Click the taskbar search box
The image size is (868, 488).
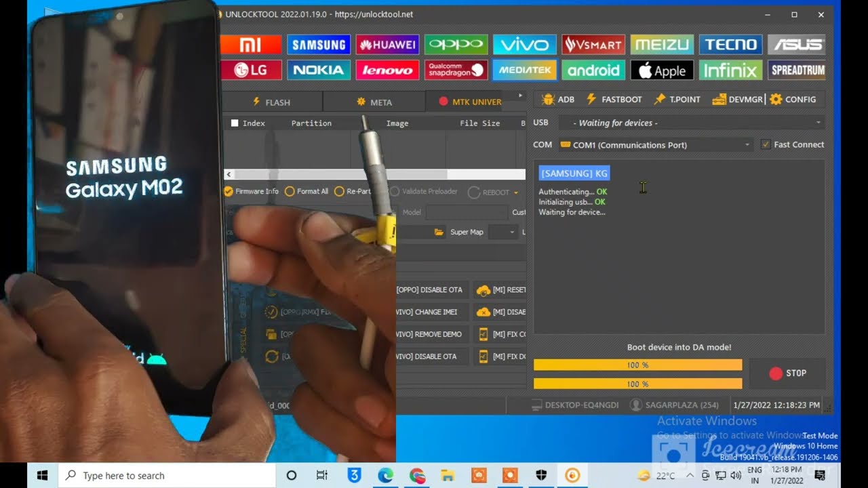(167, 475)
